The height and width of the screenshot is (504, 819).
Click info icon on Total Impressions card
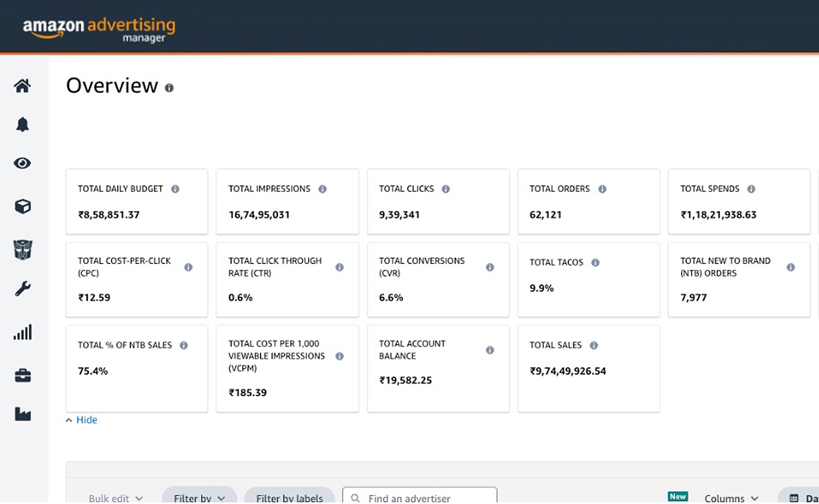pos(322,189)
